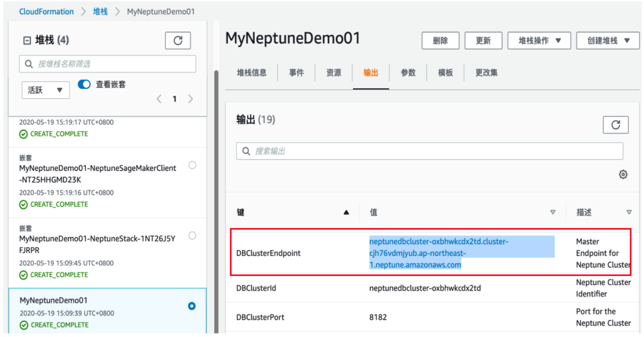The height and width of the screenshot is (337, 644).
Task: Go to previous page of stacks
Action: 159,99
